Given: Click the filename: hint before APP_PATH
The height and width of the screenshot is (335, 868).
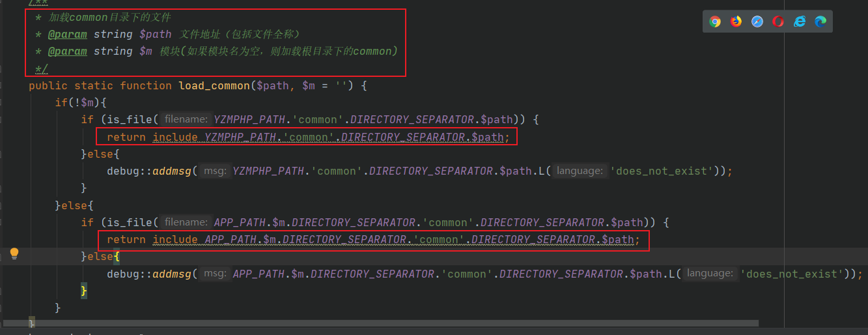Looking at the screenshot, I should pos(186,222).
